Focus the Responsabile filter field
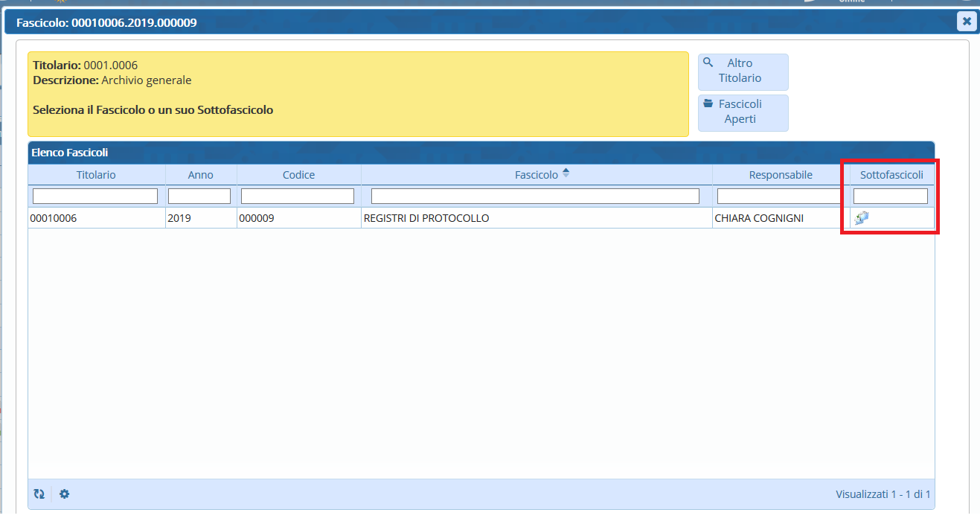The width and height of the screenshot is (980, 530). (780, 197)
